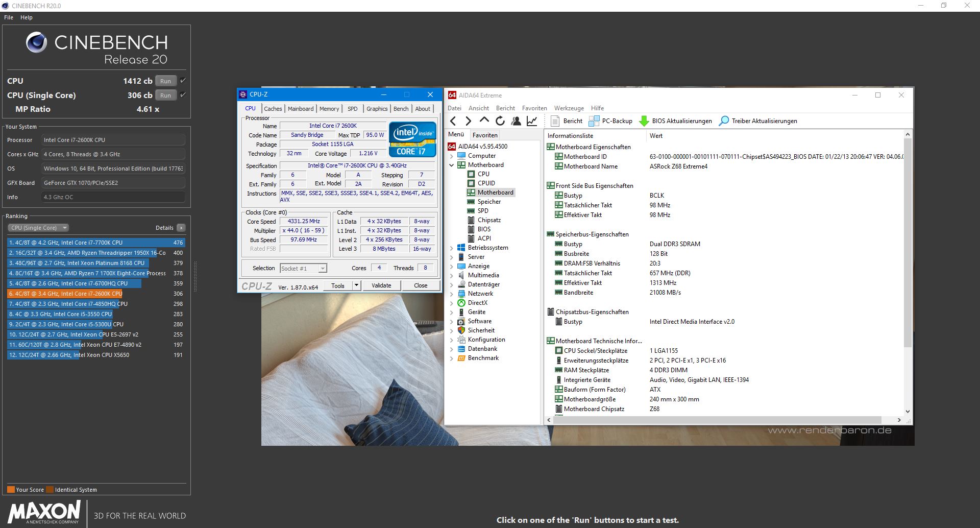Start the CPU benchmark with the Run button
The width and height of the screenshot is (980, 528).
165,80
